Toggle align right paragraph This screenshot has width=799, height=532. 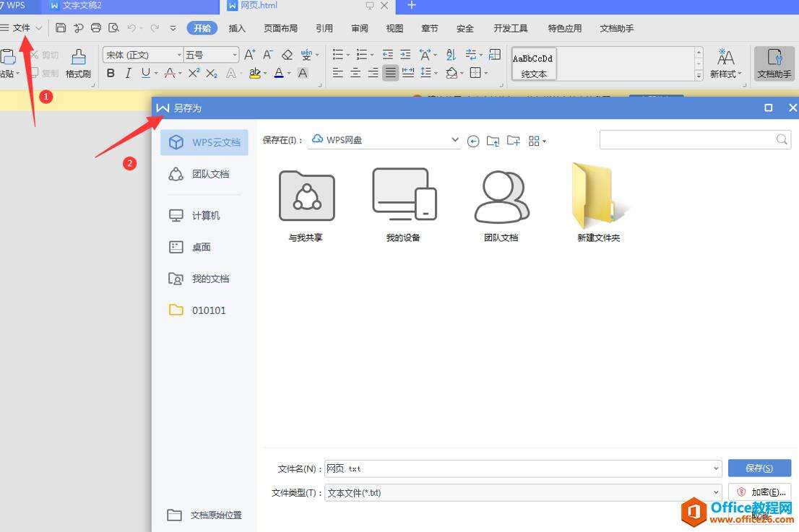373,74
